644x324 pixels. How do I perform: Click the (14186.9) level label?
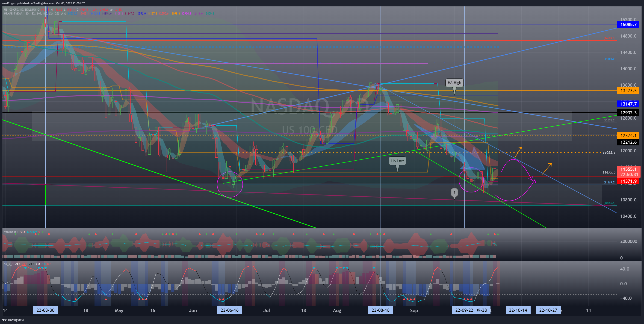pyautogui.click(x=609, y=59)
